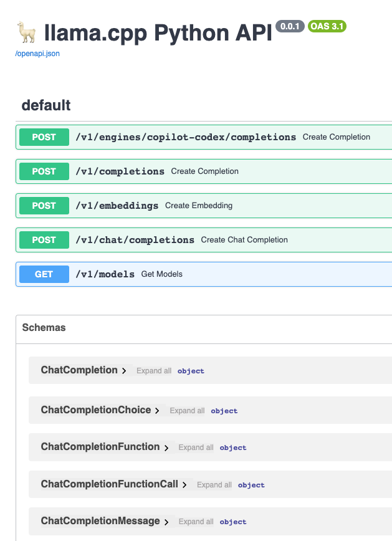
Task: Open the /openapi.json link
Action: pos(37,54)
